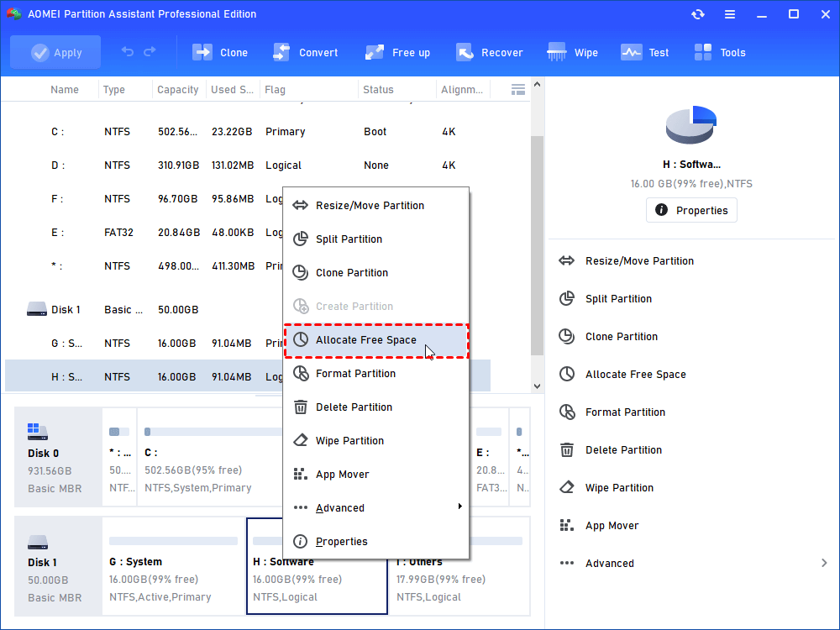Open Properties from context menu
The image size is (840, 630).
pos(376,542)
